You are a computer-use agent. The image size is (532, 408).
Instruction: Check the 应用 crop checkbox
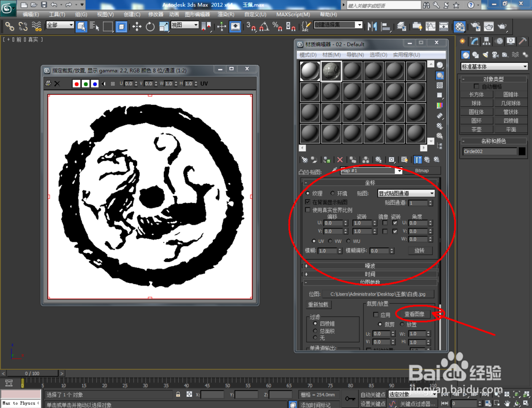(x=376, y=315)
